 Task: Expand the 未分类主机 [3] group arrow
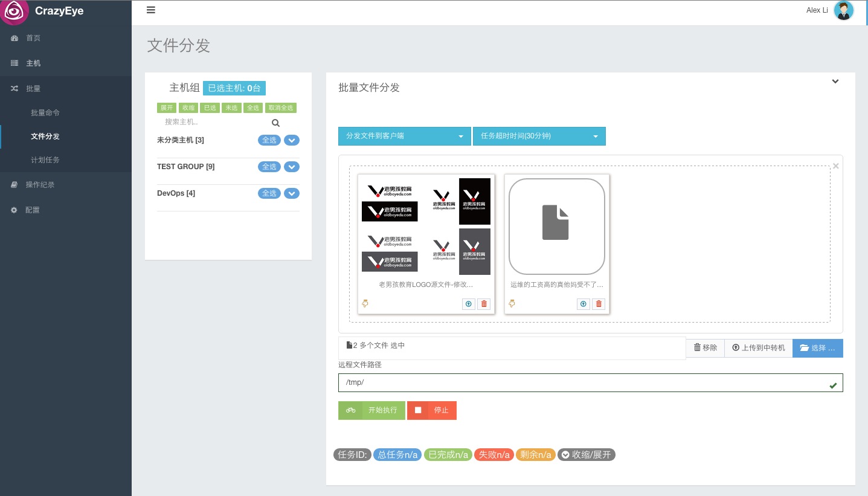pos(291,141)
